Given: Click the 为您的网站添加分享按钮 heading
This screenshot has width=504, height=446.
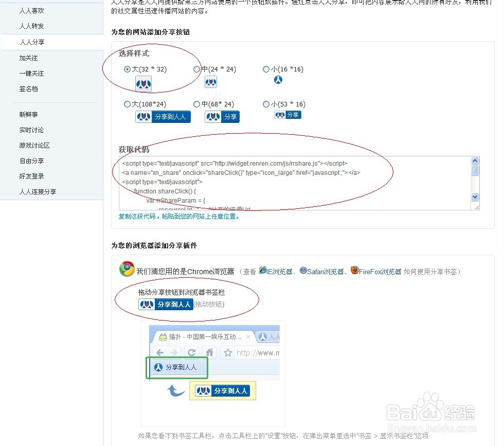Looking at the screenshot, I should coord(151,32).
